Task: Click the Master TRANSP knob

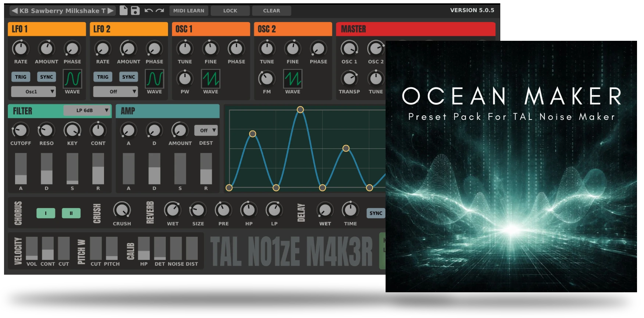Action: [349, 78]
